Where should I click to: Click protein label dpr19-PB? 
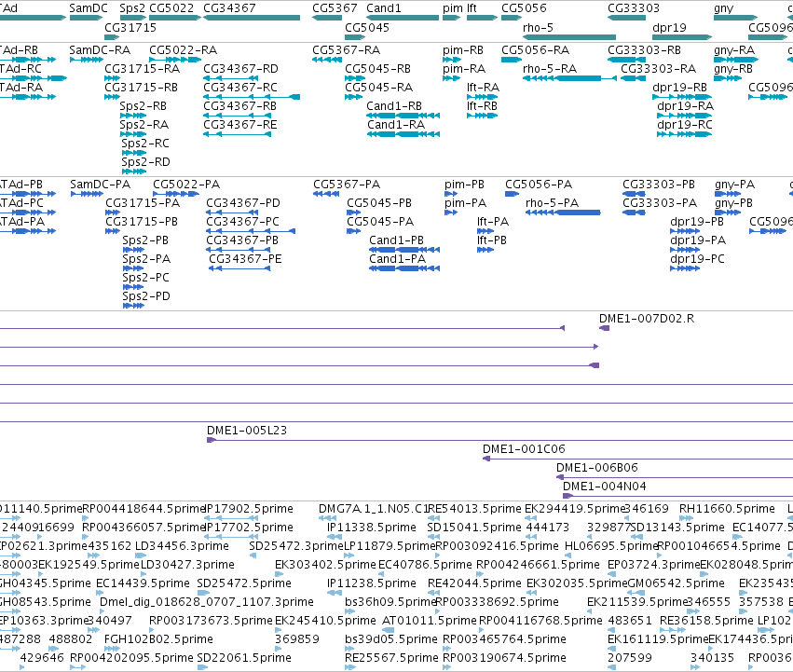coord(697,221)
